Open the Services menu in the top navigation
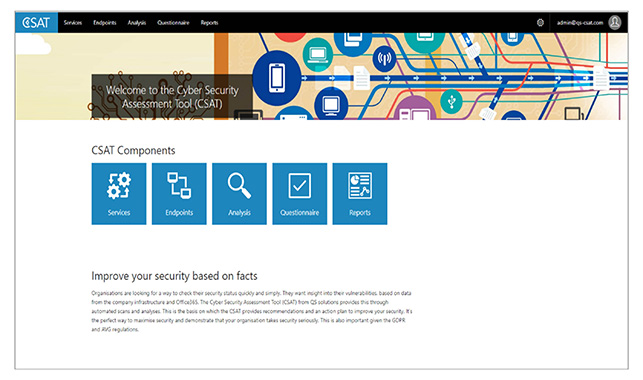 73,23
